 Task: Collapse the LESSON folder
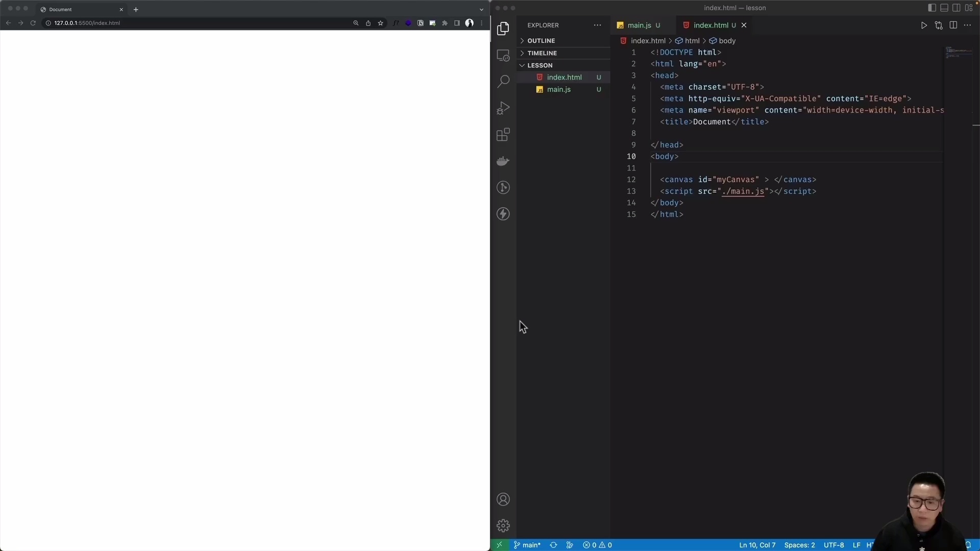point(540,65)
